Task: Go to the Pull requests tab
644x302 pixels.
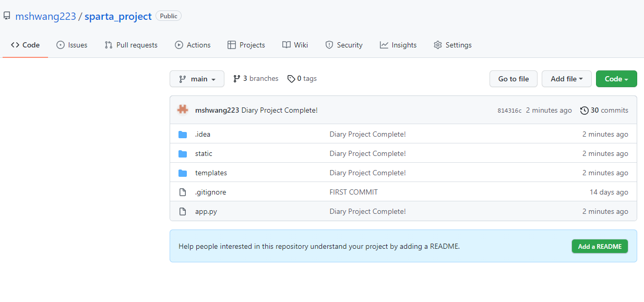Action: (131, 45)
